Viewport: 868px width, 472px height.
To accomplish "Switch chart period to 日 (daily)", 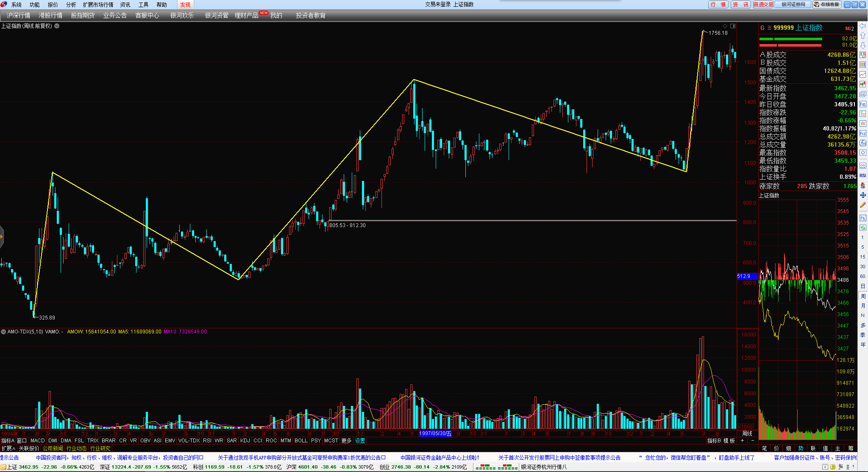I will 862,286.
